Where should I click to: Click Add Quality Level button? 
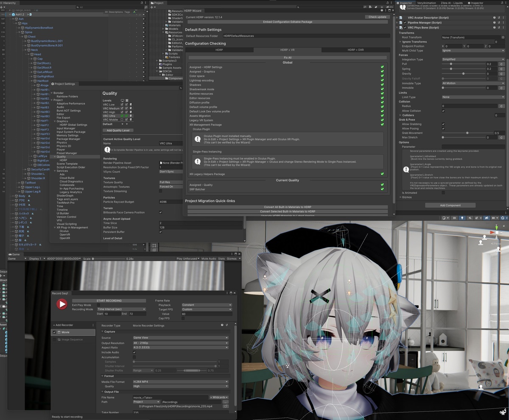118,131
